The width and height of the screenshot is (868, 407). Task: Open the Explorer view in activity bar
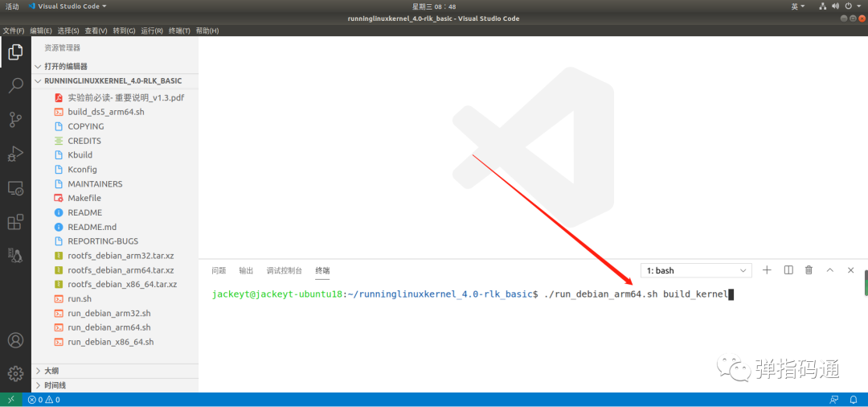pyautogui.click(x=15, y=52)
